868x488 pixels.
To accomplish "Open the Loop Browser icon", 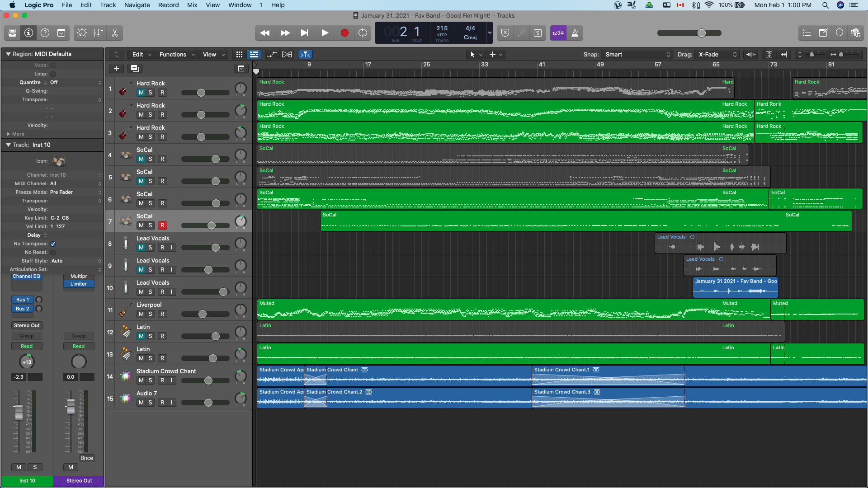I will (x=839, y=33).
